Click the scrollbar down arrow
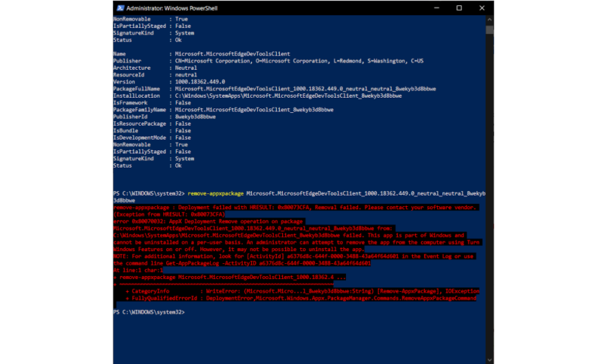This screenshot has height=364, width=607. coord(489,360)
